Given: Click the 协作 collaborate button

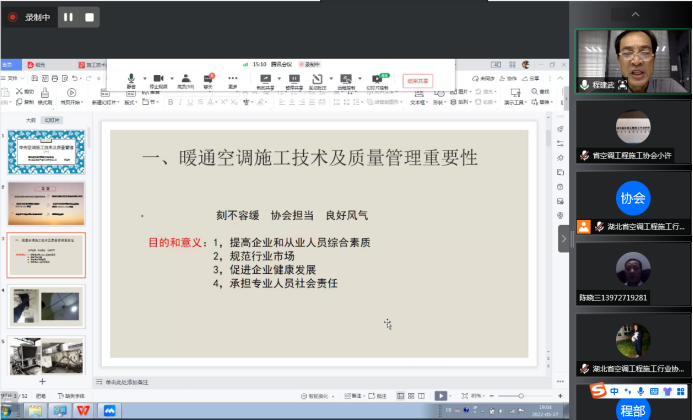Looking at the screenshot, I should coord(508,78).
